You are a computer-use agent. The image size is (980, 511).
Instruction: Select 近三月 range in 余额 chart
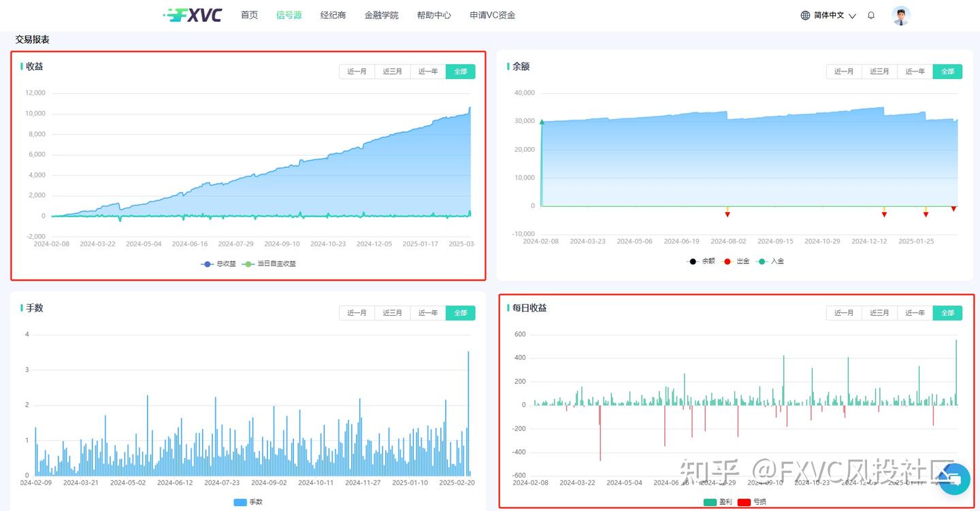coord(879,71)
